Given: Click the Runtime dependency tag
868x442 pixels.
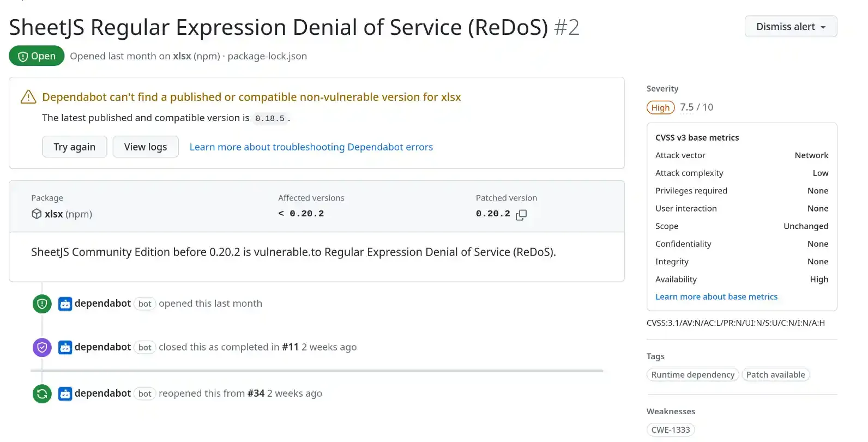Looking at the screenshot, I should [693, 375].
